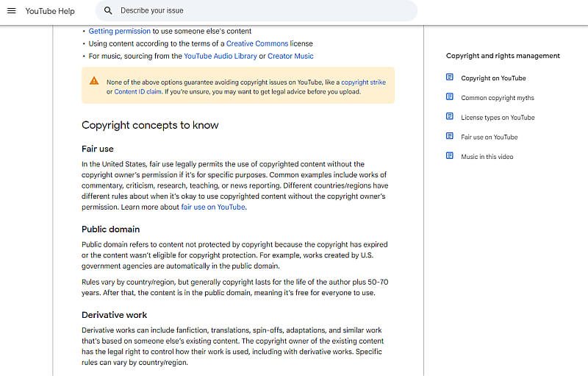Open the fair use on YouTube inline link

click(x=213, y=207)
